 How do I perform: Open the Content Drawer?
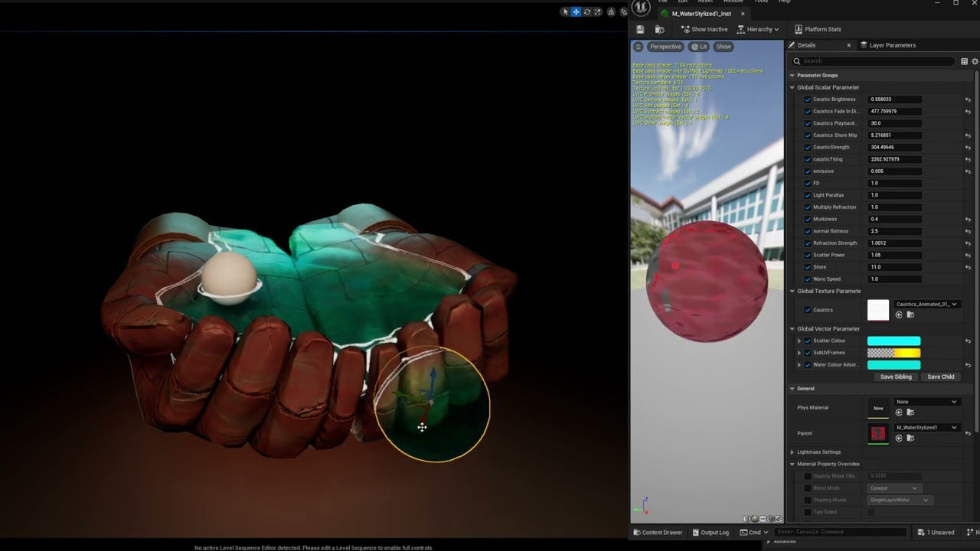658,533
